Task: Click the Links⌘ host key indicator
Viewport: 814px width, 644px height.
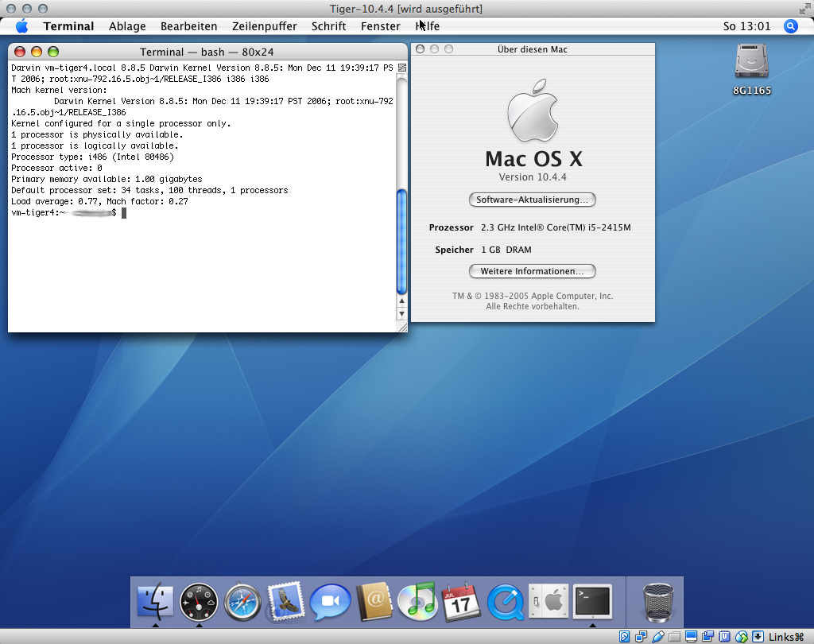Action: pos(786,637)
